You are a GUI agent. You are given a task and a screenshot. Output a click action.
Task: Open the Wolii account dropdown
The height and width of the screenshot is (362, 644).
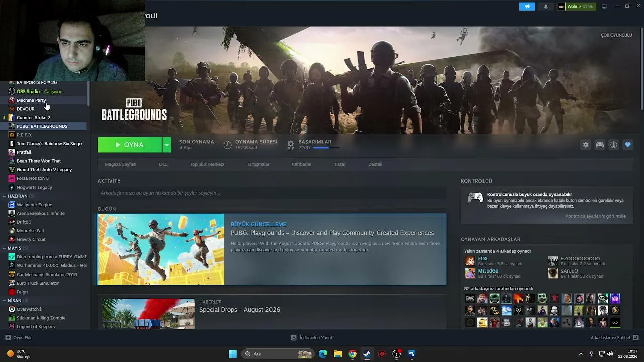(577, 7)
